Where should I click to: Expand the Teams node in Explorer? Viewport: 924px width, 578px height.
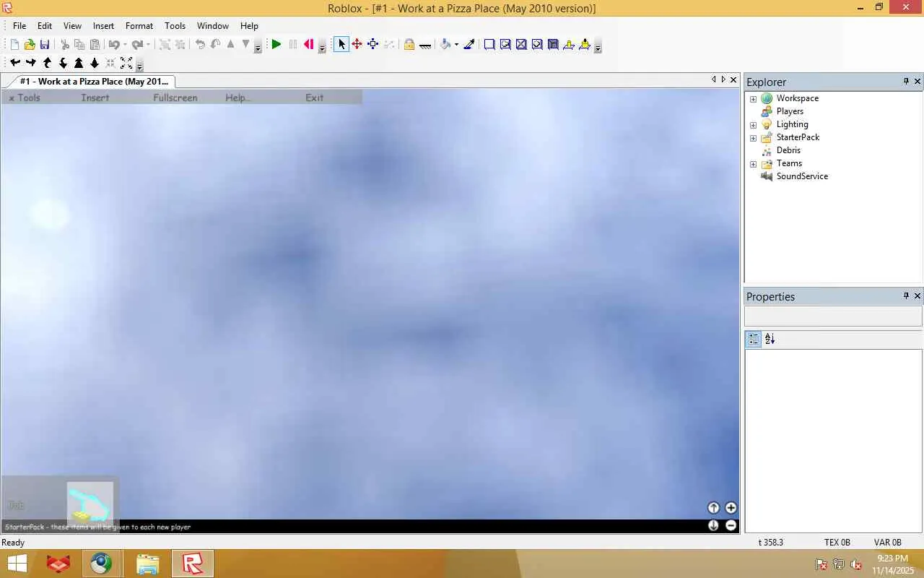pyautogui.click(x=753, y=164)
